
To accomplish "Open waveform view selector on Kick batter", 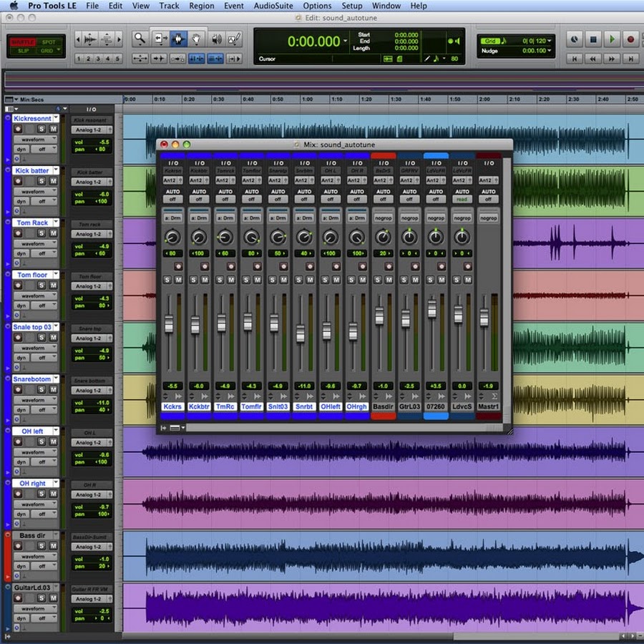I will [x=33, y=192].
